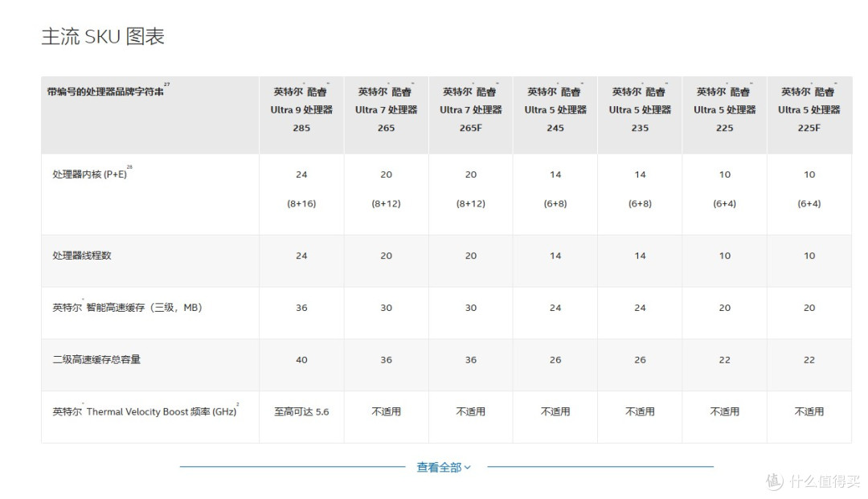868x499 pixels.
Task: Click the (6+4) cell under Ultra 5 225F
Action: (x=809, y=203)
